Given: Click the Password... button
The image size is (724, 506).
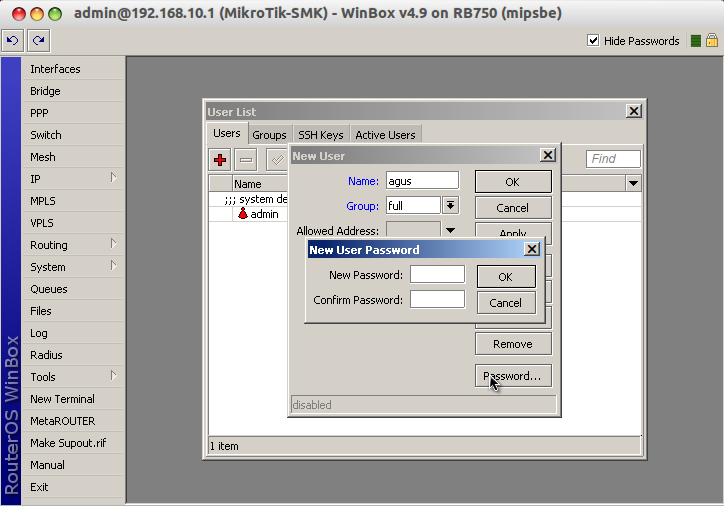Looking at the screenshot, I should (x=513, y=376).
